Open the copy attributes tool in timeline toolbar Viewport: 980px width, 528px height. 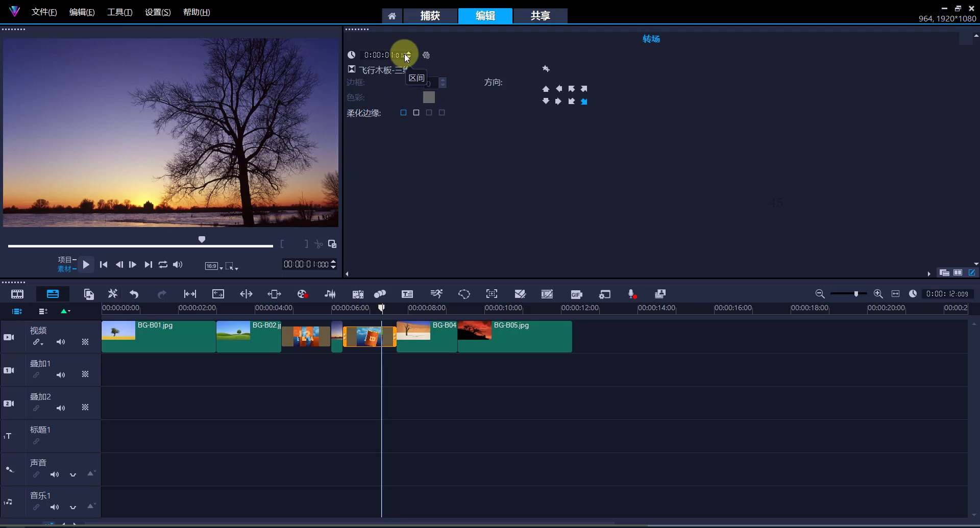(89, 294)
